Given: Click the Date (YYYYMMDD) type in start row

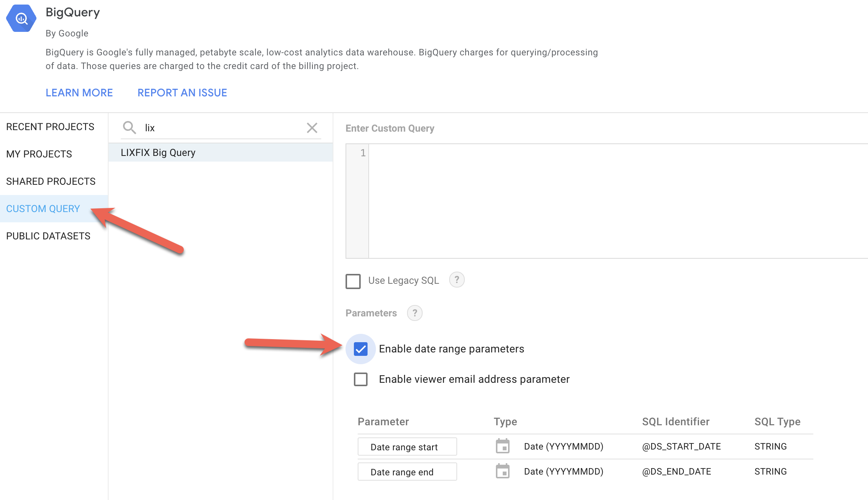Looking at the screenshot, I should pyautogui.click(x=563, y=447).
